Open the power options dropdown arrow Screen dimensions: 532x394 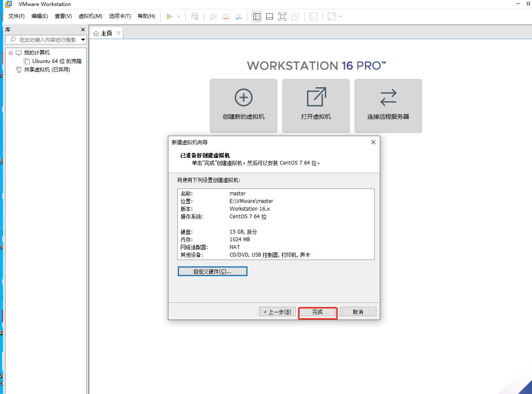pyautogui.click(x=179, y=17)
